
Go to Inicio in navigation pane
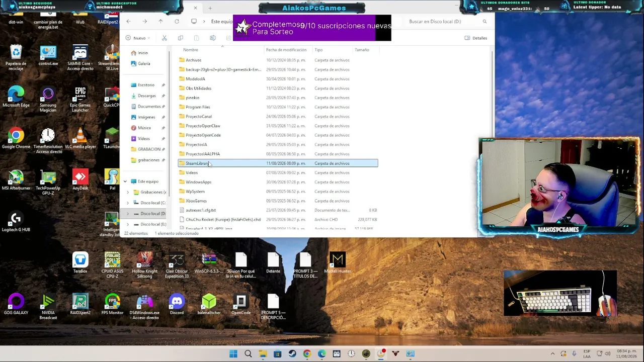click(x=139, y=53)
